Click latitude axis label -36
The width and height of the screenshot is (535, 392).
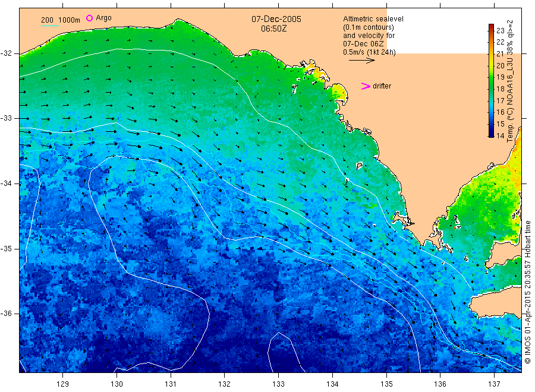click(6, 313)
